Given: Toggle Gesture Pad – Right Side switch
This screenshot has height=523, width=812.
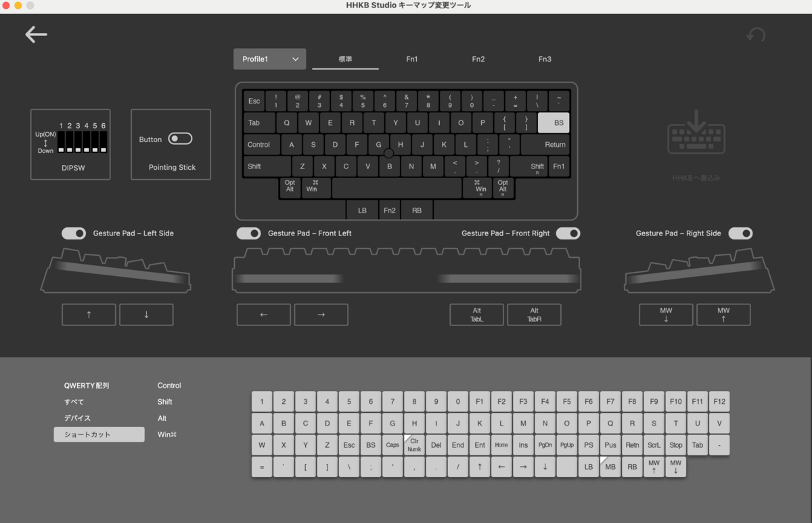Looking at the screenshot, I should (x=740, y=233).
